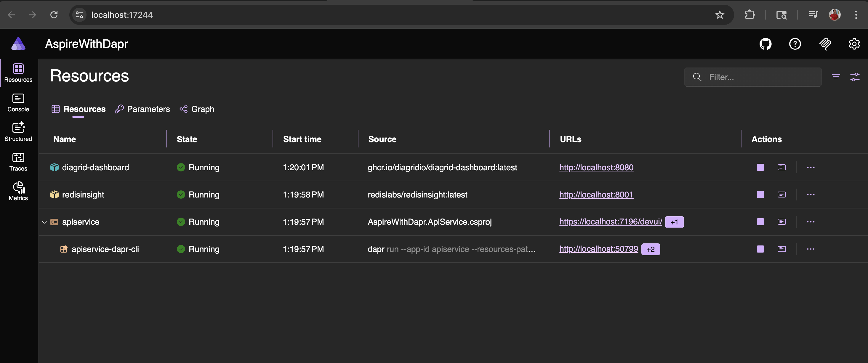This screenshot has height=363, width=868.
Task: Open Structured logs in sidebar
Action: click(x=18, y=132)
